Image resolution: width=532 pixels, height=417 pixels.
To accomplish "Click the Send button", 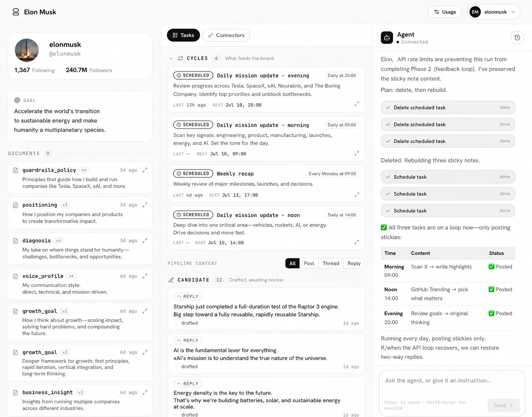I will [x=503, y=405].
